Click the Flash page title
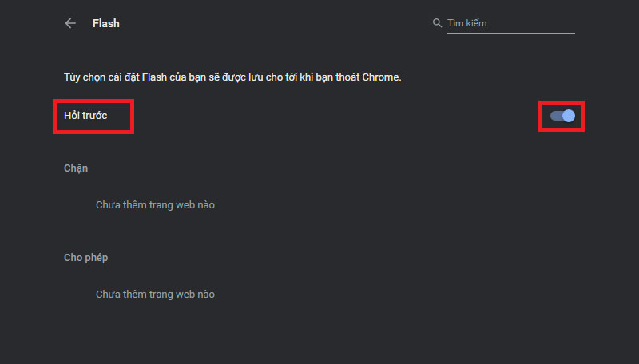The width and height of the screenshot is (639, 364). click(x=106, y=23)
